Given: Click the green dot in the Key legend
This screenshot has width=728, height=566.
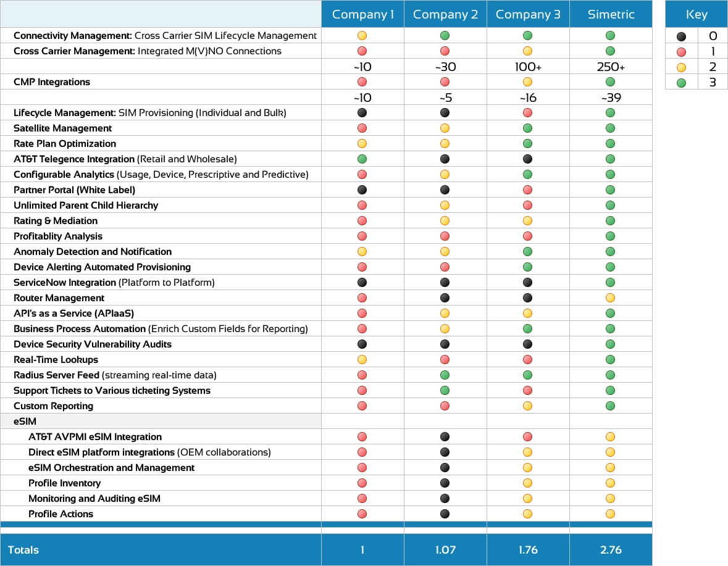Looking at the screenshot, I should pyautogui.click(x=681, y=83).
